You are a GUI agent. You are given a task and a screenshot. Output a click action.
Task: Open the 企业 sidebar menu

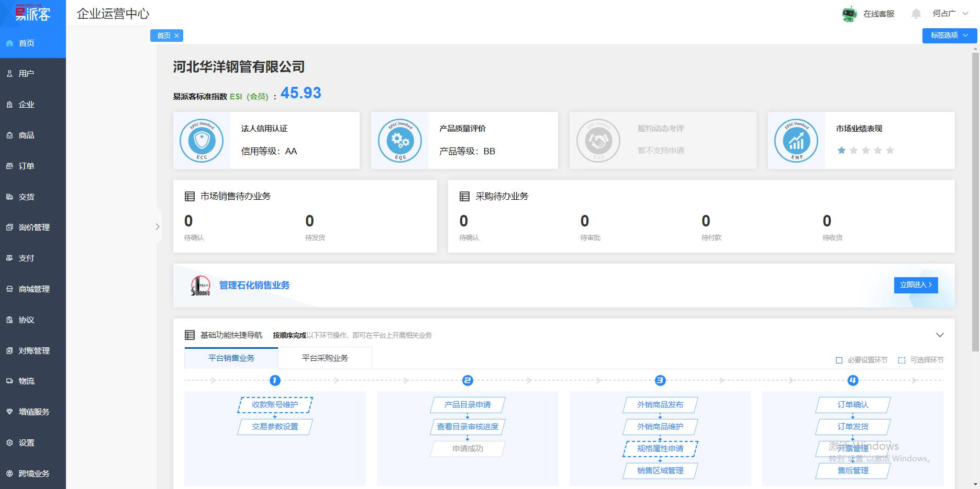click(33, 105)
